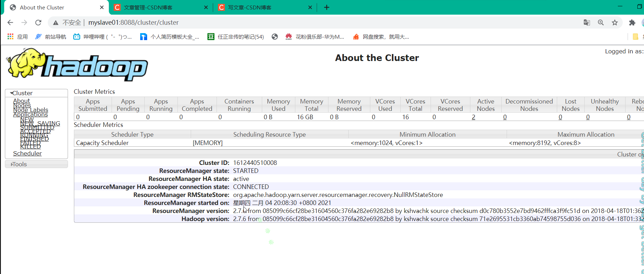Click the globe bookmark icon

pos(275,37)
